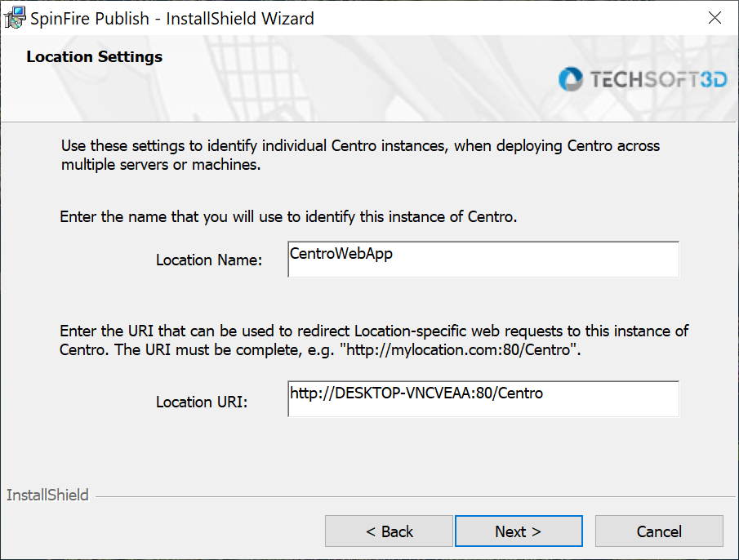Click the InstallShield brand text
The width and height of the screenshot is (739, 560).
47,496
